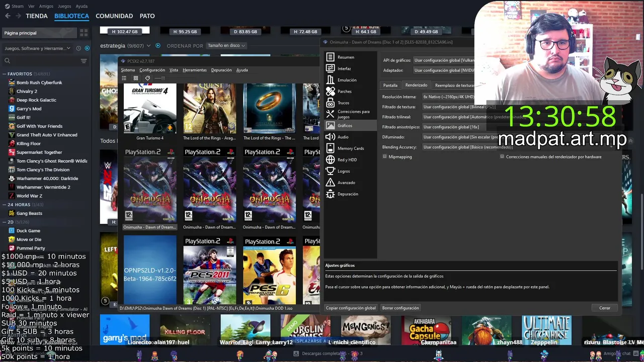Open the API de gráficos dropdown
Image resolution: width=644 pixels, height=362 pixels.
click(443, 60)
